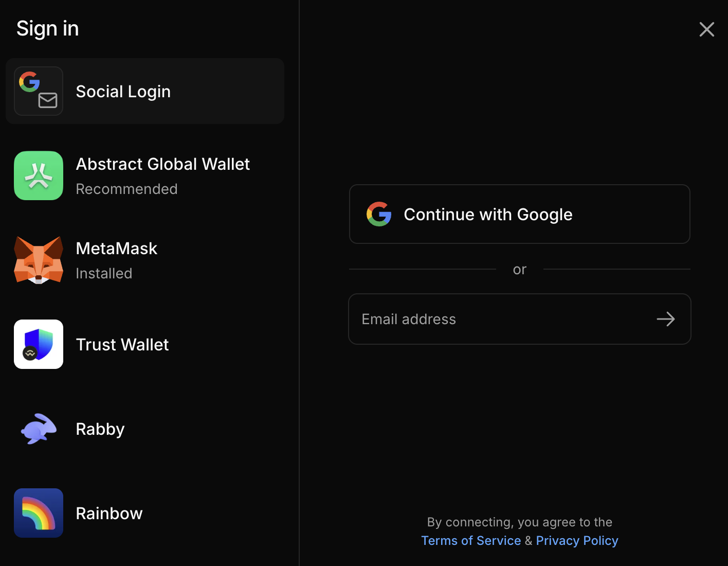Click the Rabby rabbit icon
The height and width of the screenshot is (566, 728).
click(39, 429)
